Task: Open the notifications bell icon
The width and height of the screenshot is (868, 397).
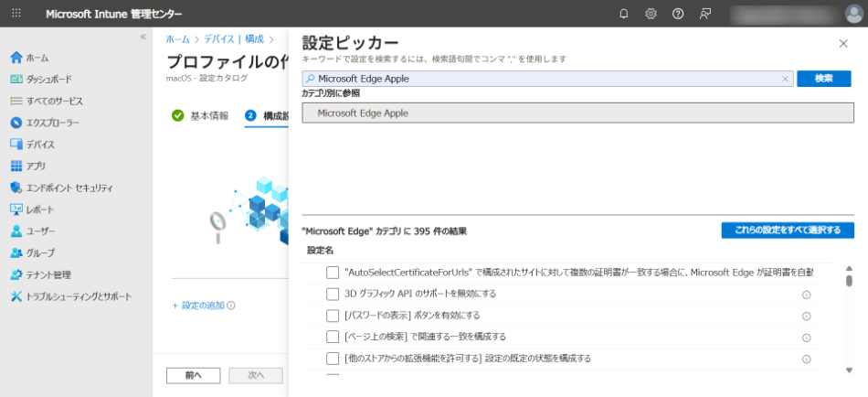Action: tap(624, 14)
